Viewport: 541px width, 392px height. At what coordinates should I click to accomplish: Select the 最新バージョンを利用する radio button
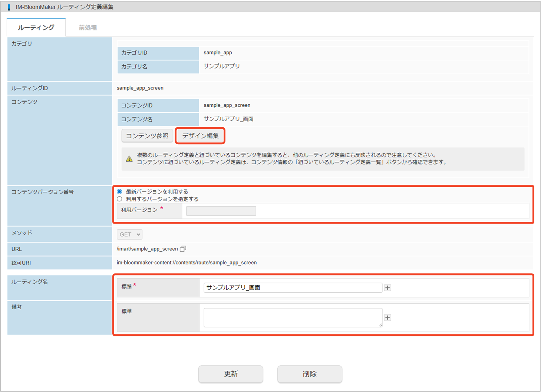click(119, 192)
